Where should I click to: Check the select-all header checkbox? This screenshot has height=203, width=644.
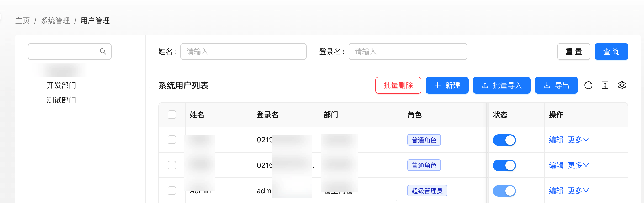coord(172,115)
